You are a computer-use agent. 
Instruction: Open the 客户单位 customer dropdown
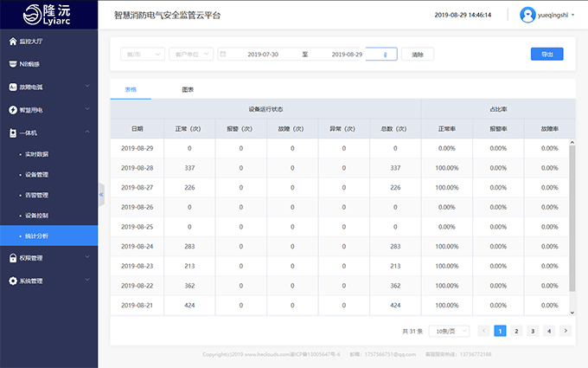pyautogui.click(x=190, y=54)
